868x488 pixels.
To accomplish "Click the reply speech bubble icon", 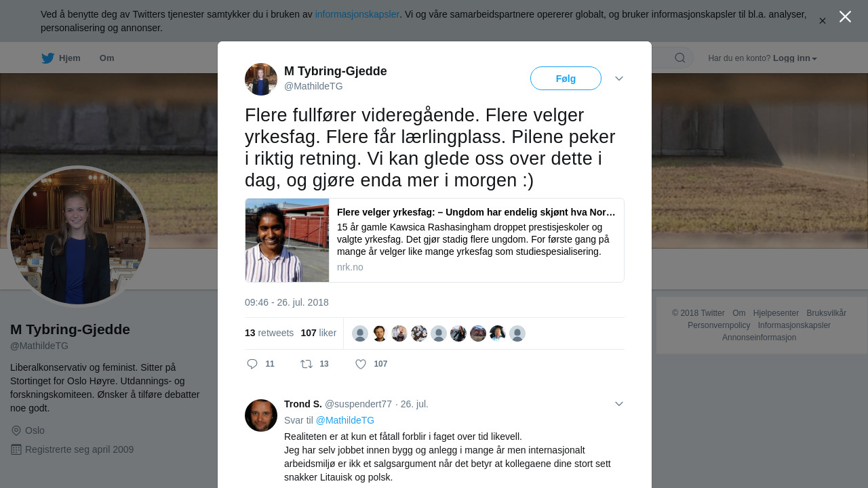I will [252, 364].
